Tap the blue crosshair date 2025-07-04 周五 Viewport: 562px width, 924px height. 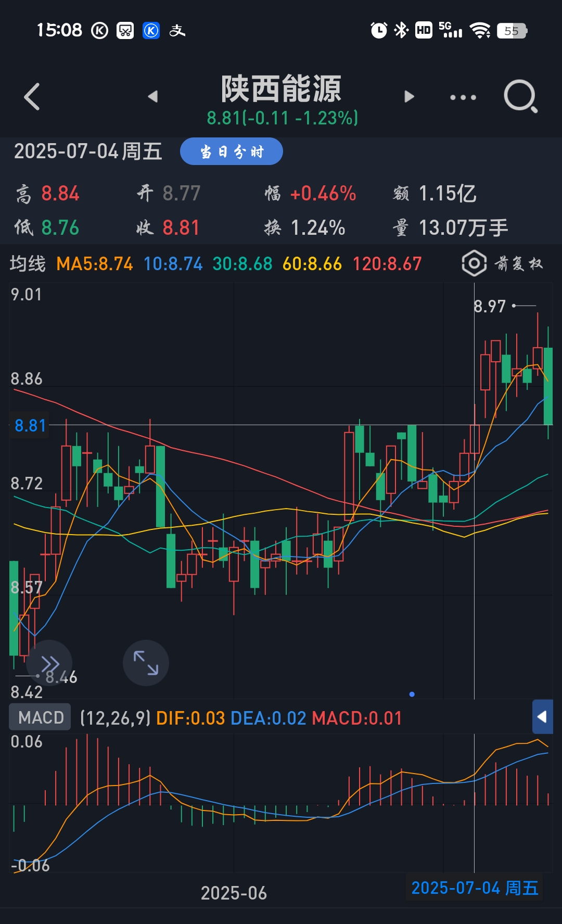pos(475,888)
